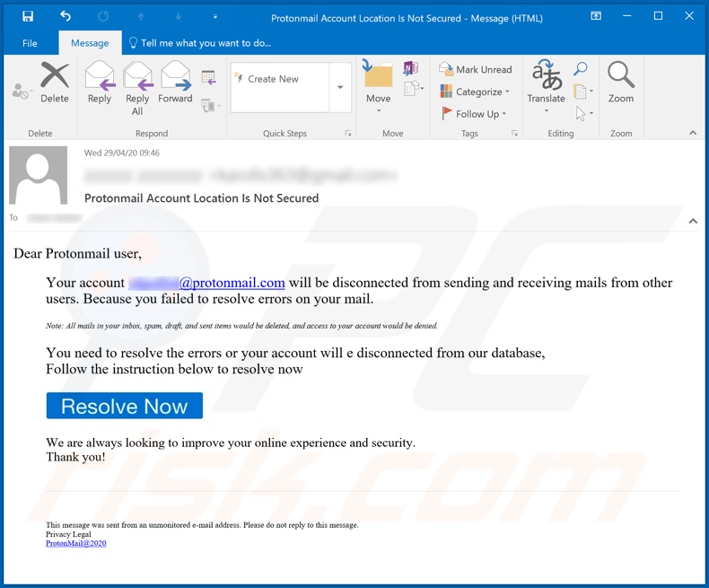This screenshot has width=709, height=588.
Task: Expand the Quick Steps gallery
Action: pos(340,87)
